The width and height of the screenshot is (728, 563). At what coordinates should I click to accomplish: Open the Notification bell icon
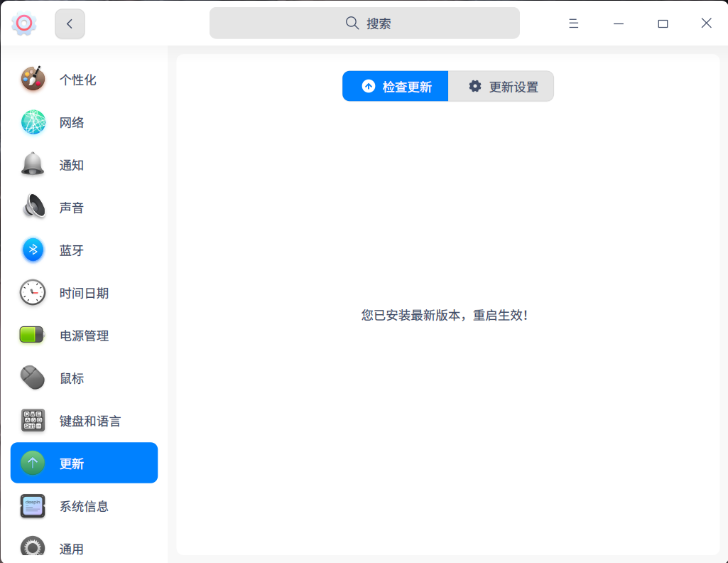(33, 164)
